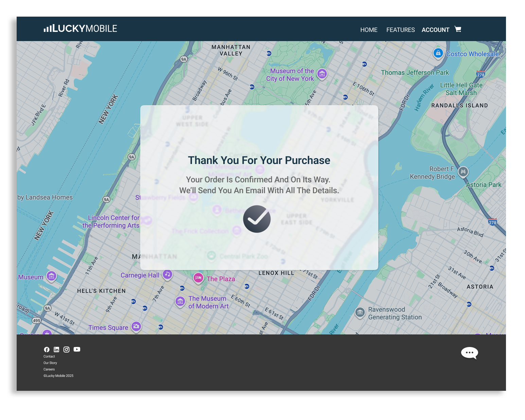Click the "HELL'S KITCHEN" neighborhood label

[x=101, y=291]
